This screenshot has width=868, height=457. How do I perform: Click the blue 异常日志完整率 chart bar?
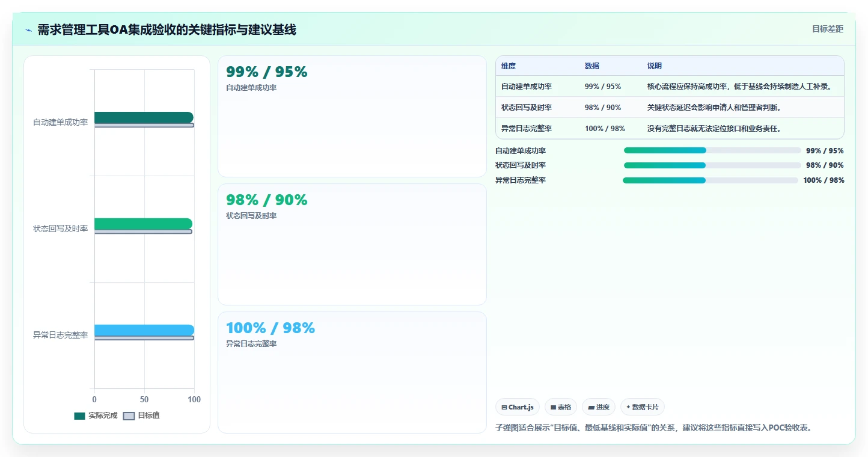pyautogui.click(x=144, y=330)
